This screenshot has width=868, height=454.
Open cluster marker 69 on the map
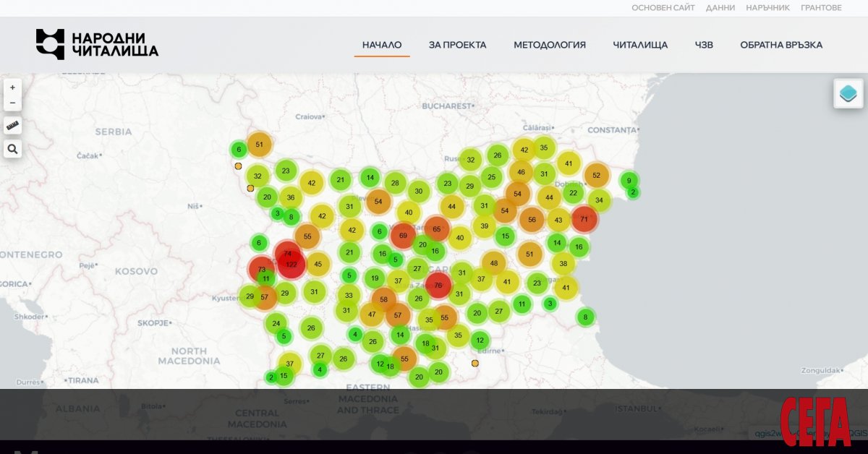pyautogui.click(x=403, y=236)
